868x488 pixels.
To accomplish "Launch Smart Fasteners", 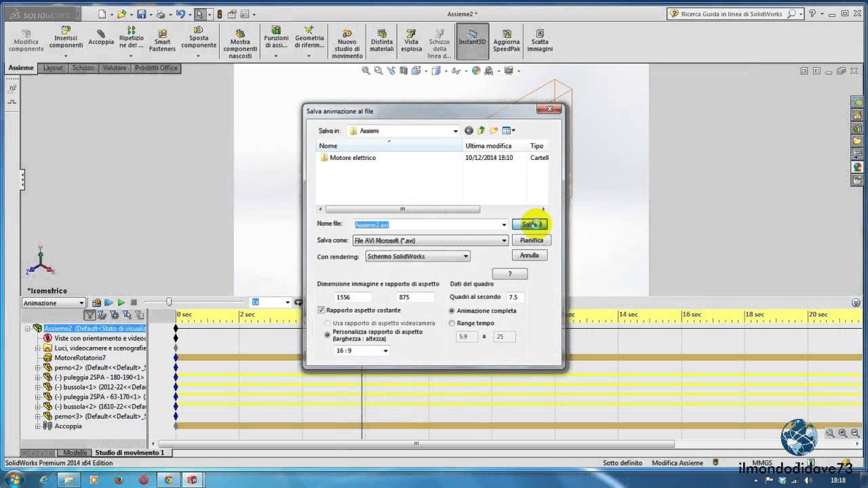I will [x=163, y=41].
